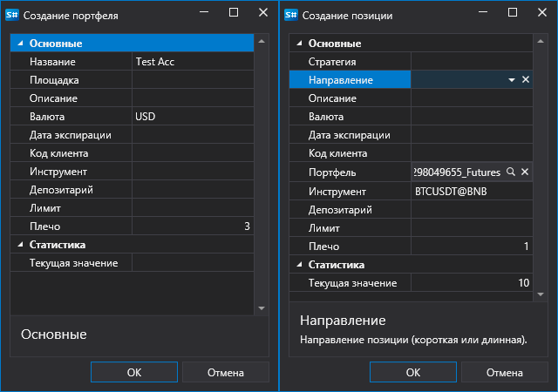Collapse Основные group in position window
This screenshot has height=392, width=558.
tap(299, 43)
